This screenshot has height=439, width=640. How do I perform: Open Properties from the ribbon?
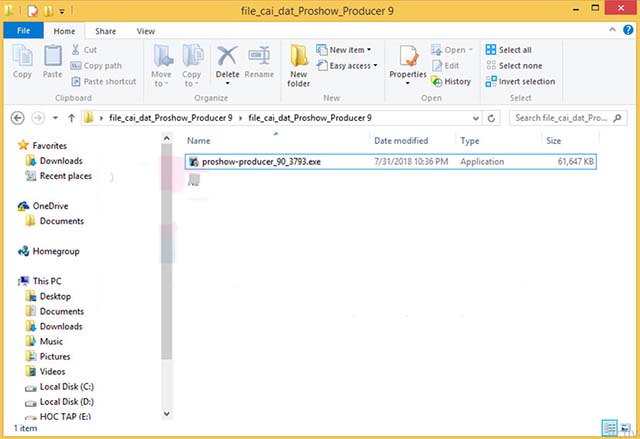(408, 63)
